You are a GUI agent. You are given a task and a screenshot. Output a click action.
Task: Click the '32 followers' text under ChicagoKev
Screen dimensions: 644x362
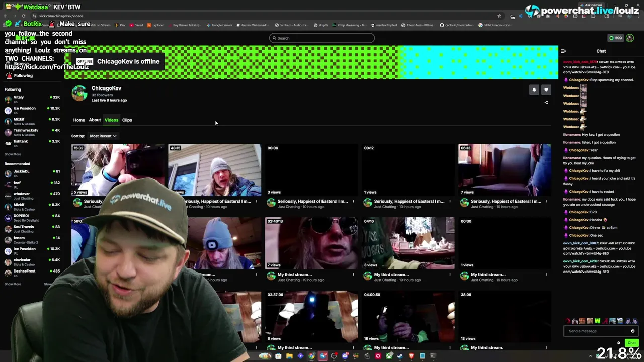click(102, 95)
